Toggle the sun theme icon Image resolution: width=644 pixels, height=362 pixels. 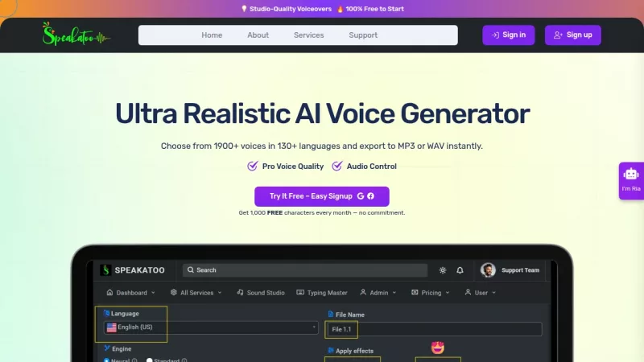click(x=442, y=270)
